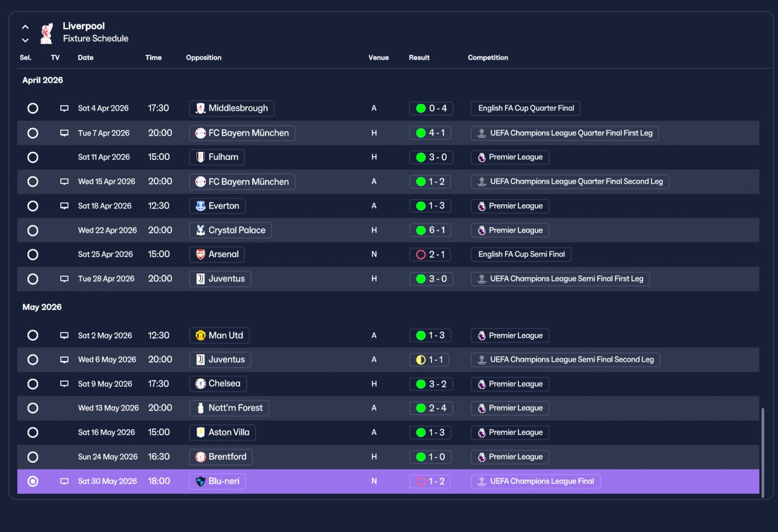The image size is (778, 532).
Task: Click the 16:30 kickoff time for Brentford
Action: [159, 457]
